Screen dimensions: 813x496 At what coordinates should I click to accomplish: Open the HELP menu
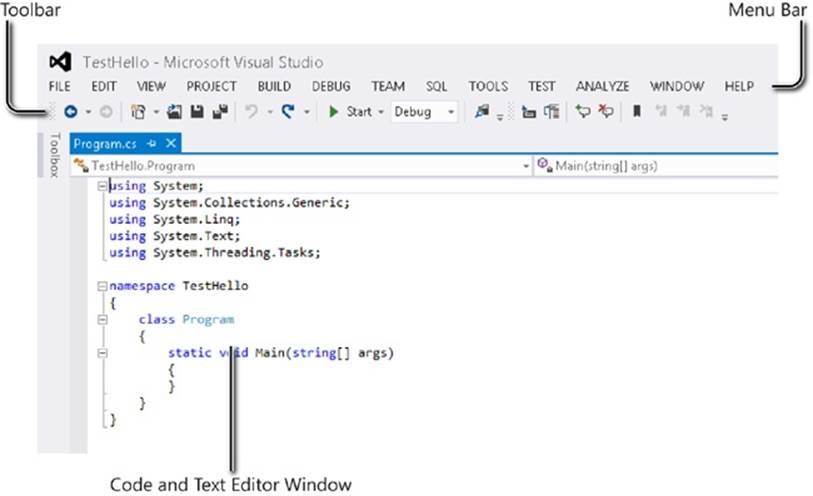coord(739,86)
